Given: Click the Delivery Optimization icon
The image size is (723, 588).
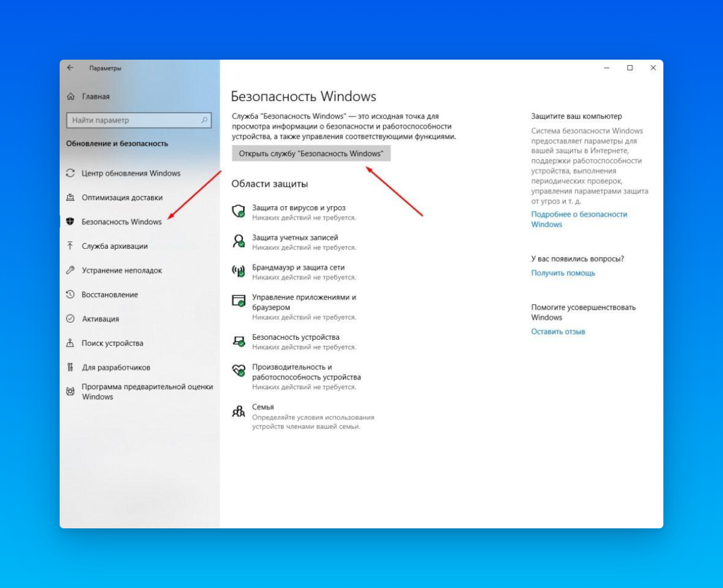Looking at the screenshot, I should tap(70, 198).
